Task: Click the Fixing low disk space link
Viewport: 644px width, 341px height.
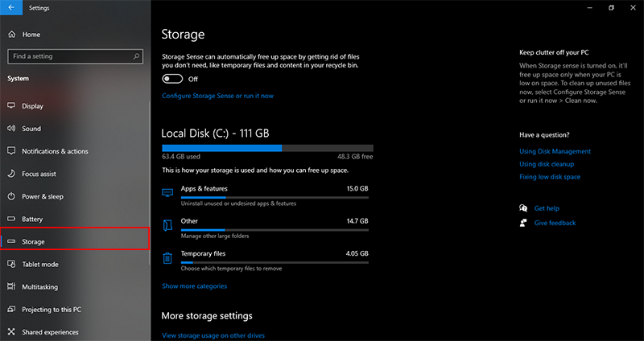Action: [x=550, y=177]
